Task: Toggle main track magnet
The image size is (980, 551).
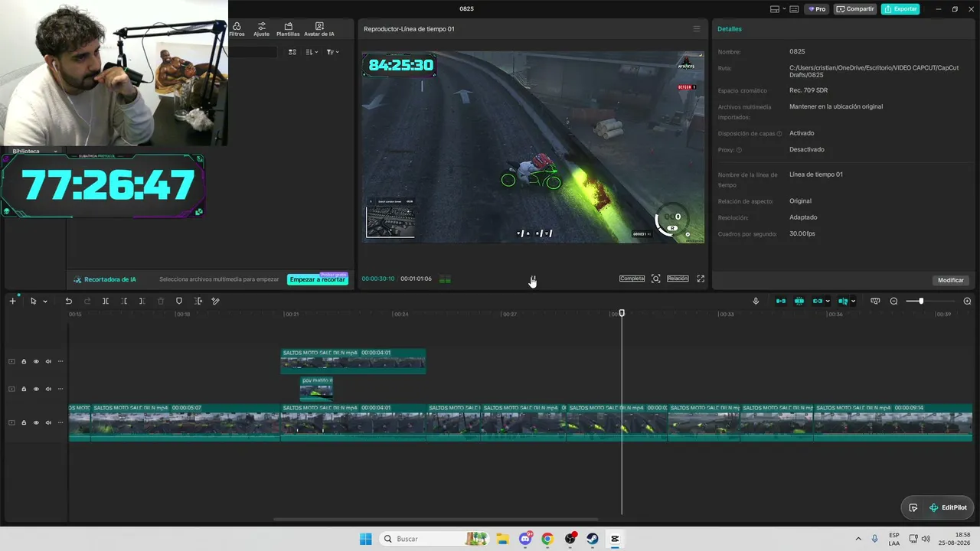Action: click(781, 301)
